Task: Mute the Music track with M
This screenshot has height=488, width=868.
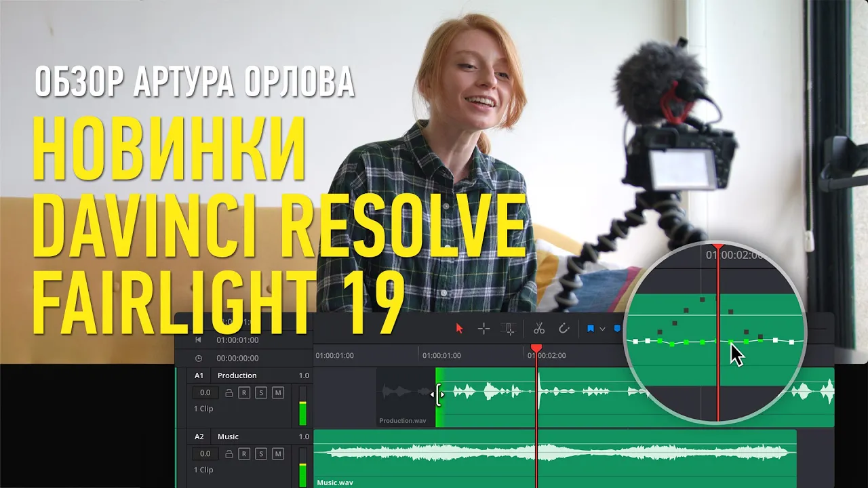Action: click(x=277, y=453)
